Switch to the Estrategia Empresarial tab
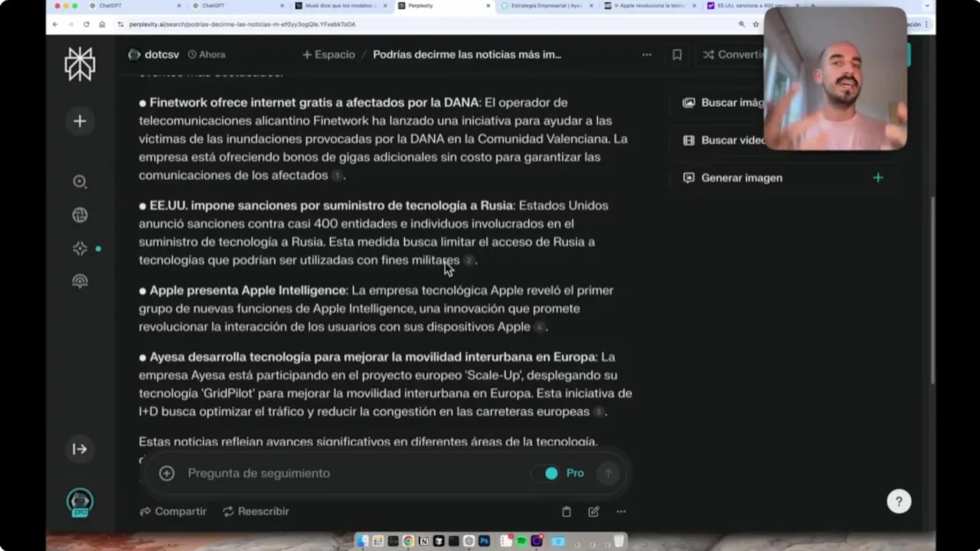The width and height of the screenshot is (980, 551). 544,5
